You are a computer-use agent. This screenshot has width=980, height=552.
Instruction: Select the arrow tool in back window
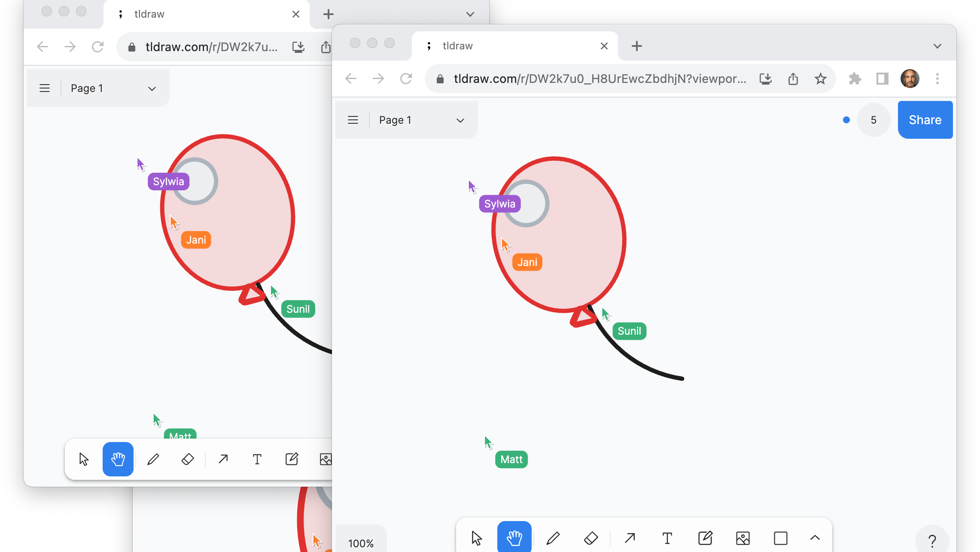point(223,459)
